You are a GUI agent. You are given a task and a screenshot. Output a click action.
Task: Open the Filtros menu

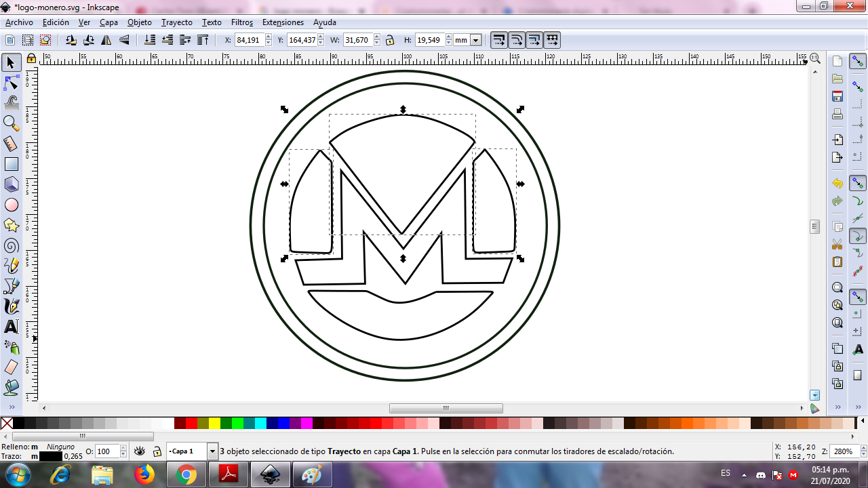(242, 22)
